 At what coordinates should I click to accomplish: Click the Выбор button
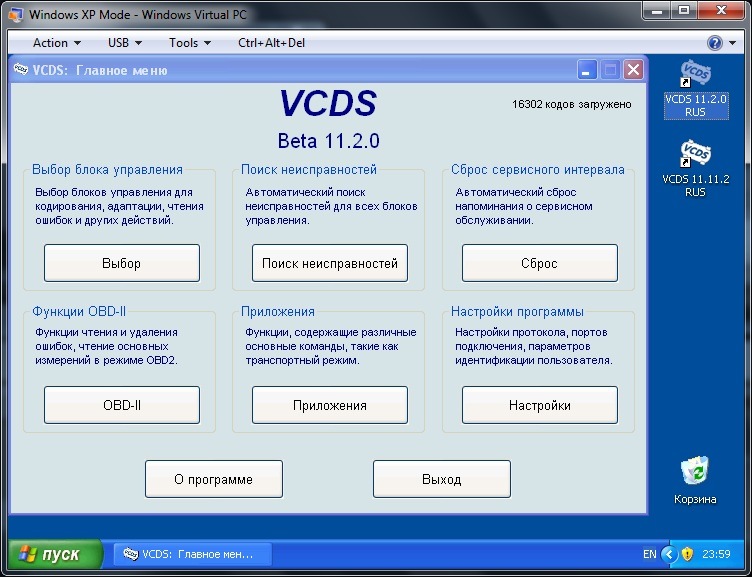[122, 263]
